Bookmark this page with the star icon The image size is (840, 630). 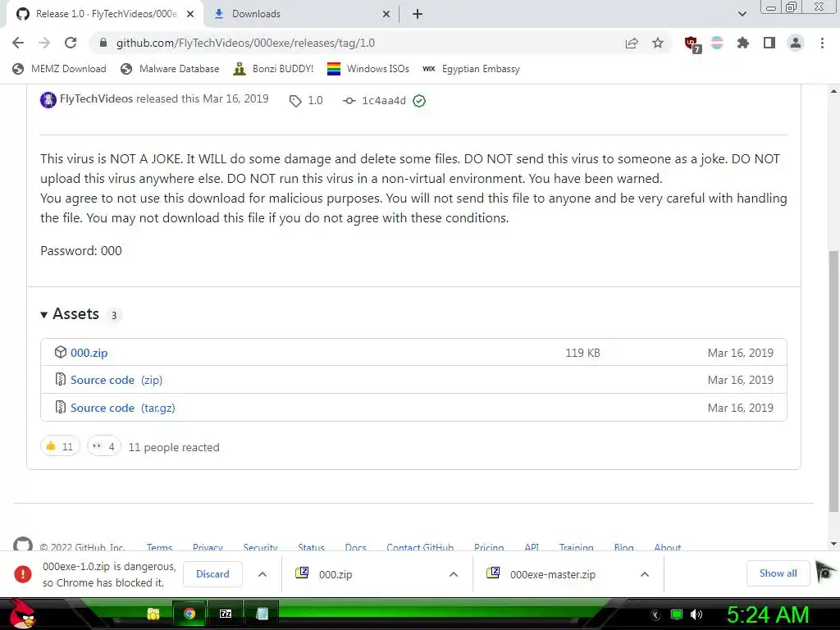point(658,43)
